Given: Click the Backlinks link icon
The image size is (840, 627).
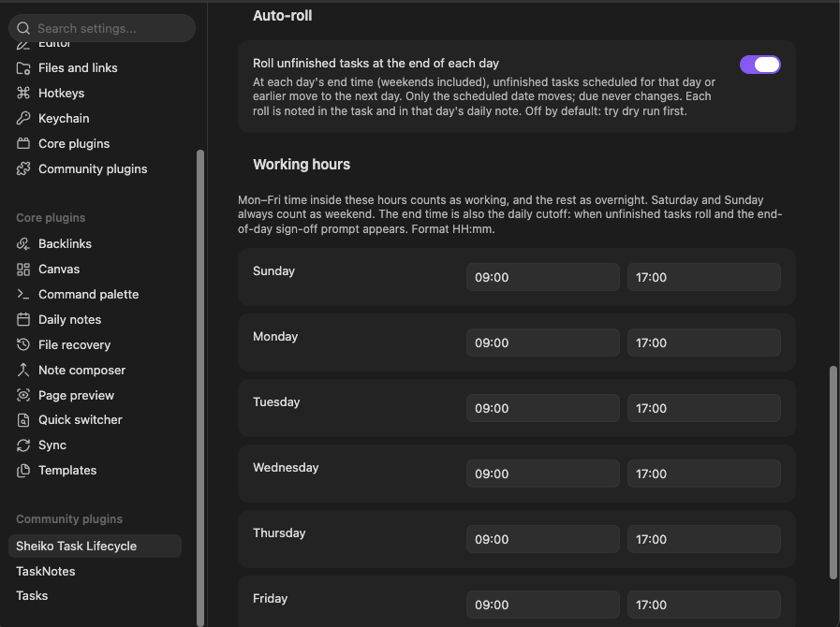Looking at the screenshot, I should pos(23,243).
